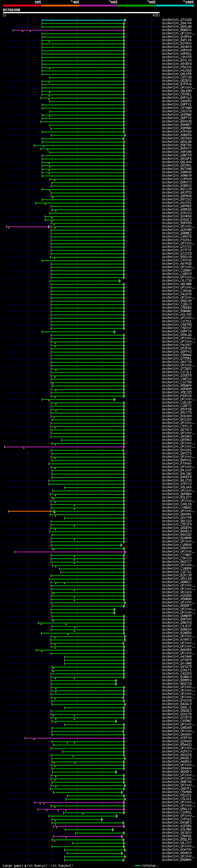Open hit UniRef100_C0NQ42

point(177,507)
